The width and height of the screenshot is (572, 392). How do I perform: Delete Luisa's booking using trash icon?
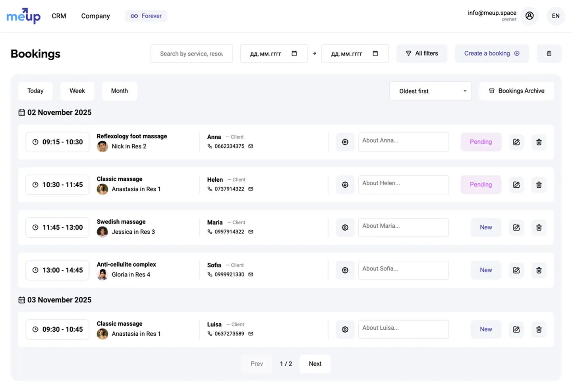[539, 330]
